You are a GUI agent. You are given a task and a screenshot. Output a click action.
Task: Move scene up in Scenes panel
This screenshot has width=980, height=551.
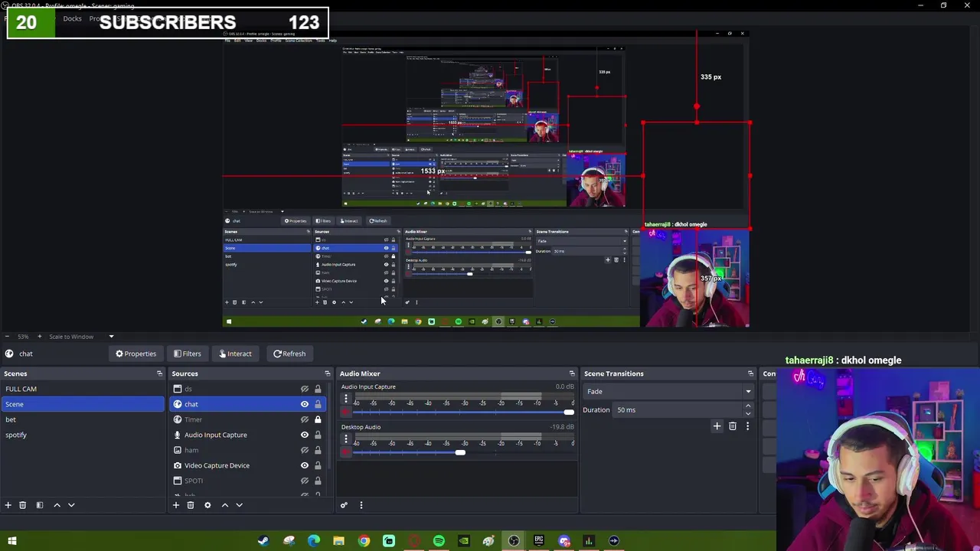tap(57, 505)
